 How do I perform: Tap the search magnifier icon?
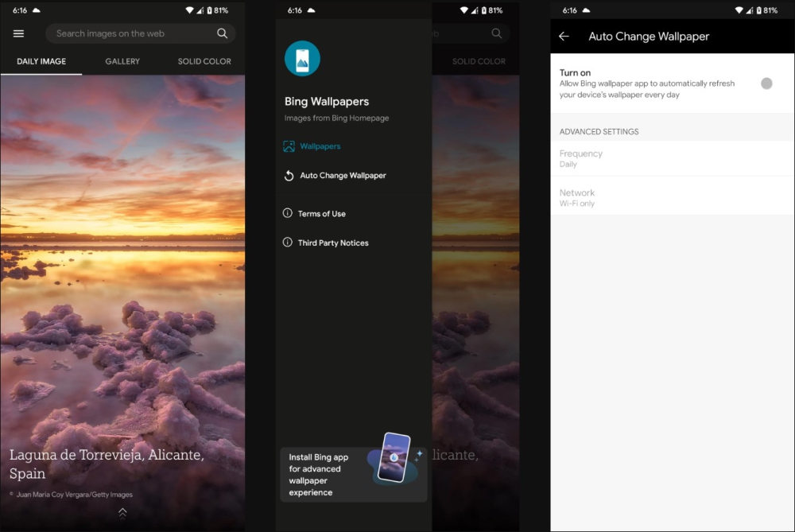coord(223,33)
